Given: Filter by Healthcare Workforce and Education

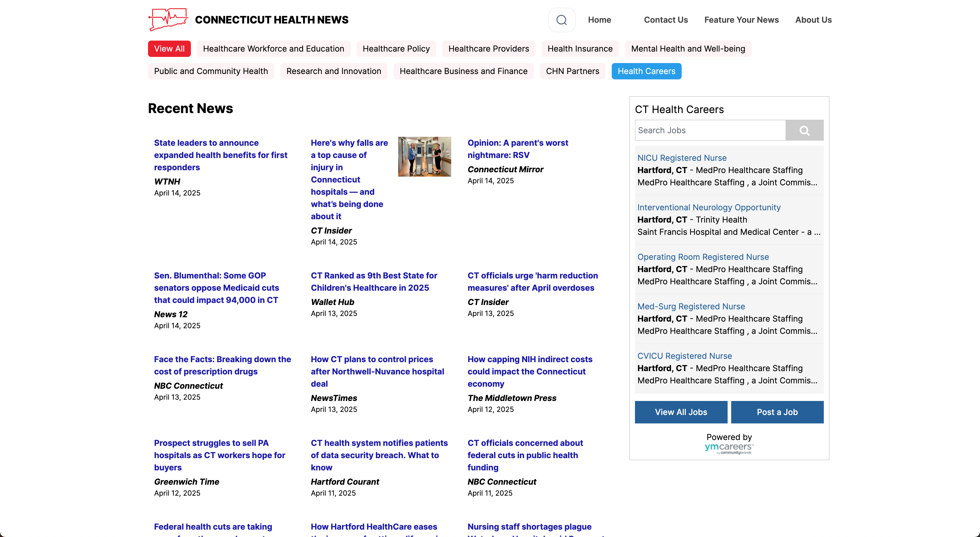Looking at the screenshot, I should tap(274, 49).
